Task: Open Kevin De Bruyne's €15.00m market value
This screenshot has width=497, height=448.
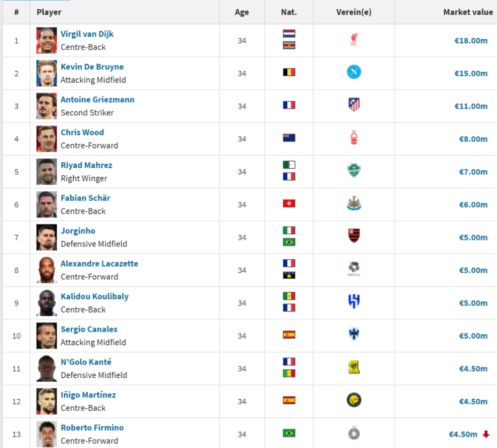Action: coord(471,73)
